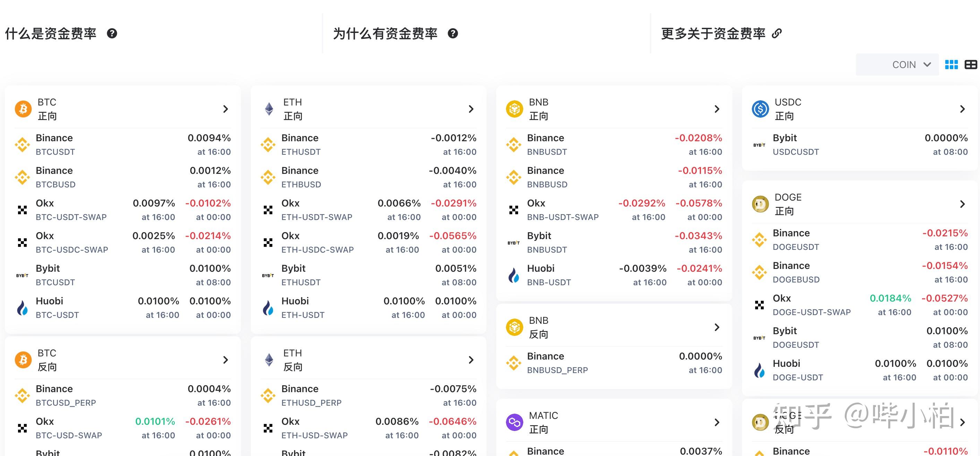Screen dimensions: 980x456
Task: Click Huobi logo in DOGE-USDT row
Action: (759, 370)
